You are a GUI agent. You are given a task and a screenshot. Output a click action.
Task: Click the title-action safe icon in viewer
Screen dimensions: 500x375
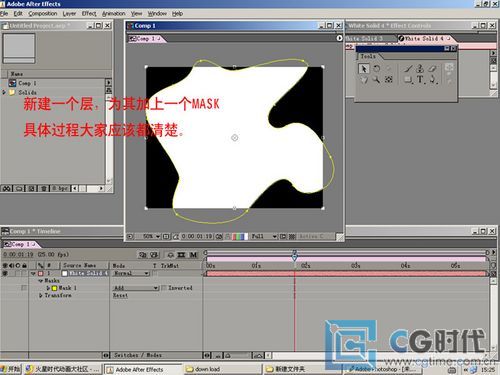pyautogui.click(x=166, y=236)
